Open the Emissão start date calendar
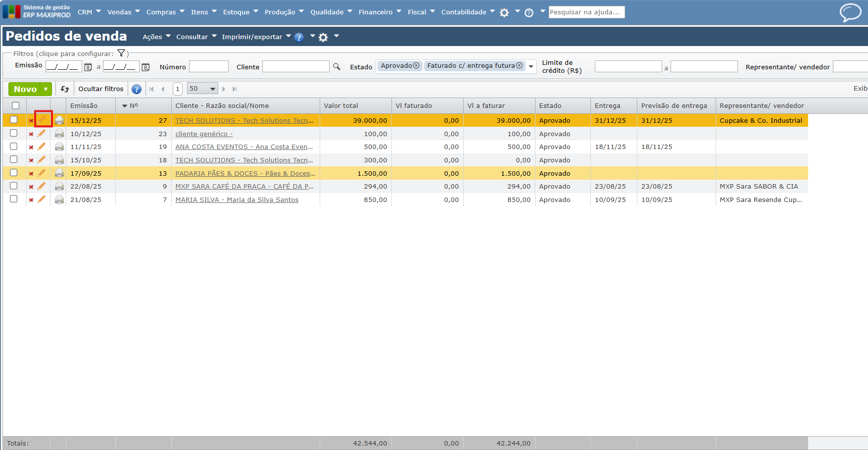Image resolution: width=868 pixels, height=450 pixels. pyautogui.click(x=88, y=67)
